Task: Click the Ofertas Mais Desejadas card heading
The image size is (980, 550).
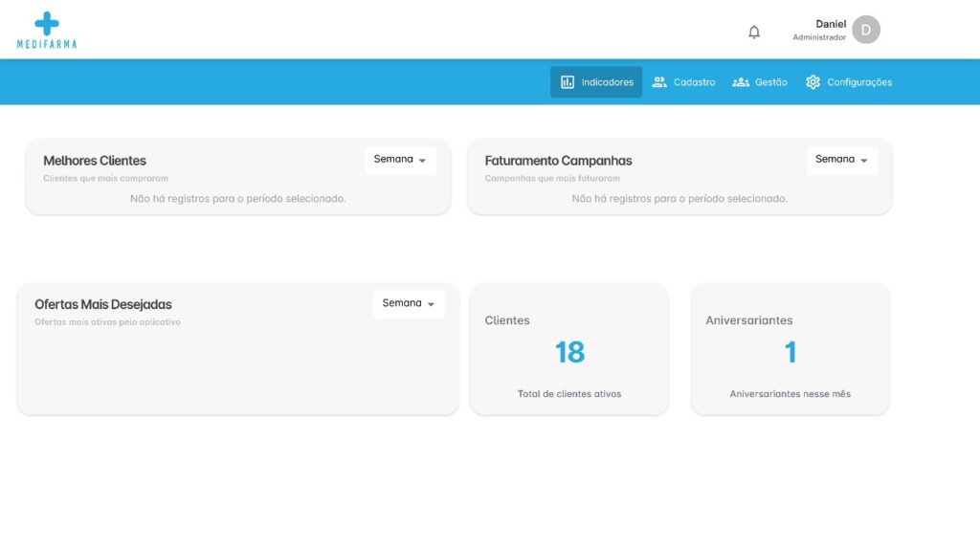Action: coord(103,304)
